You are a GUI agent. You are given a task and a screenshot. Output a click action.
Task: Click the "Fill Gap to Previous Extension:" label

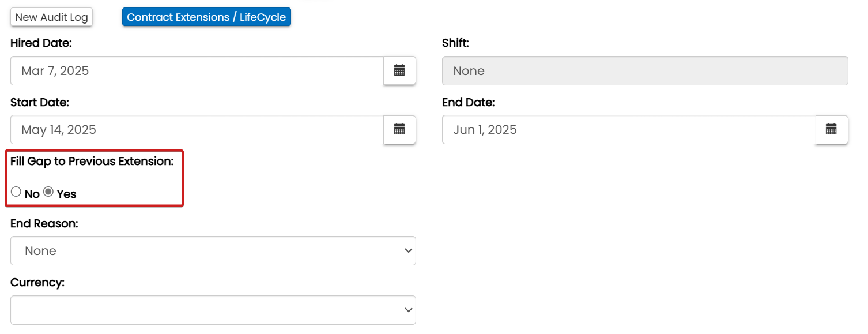coord(92,162)
